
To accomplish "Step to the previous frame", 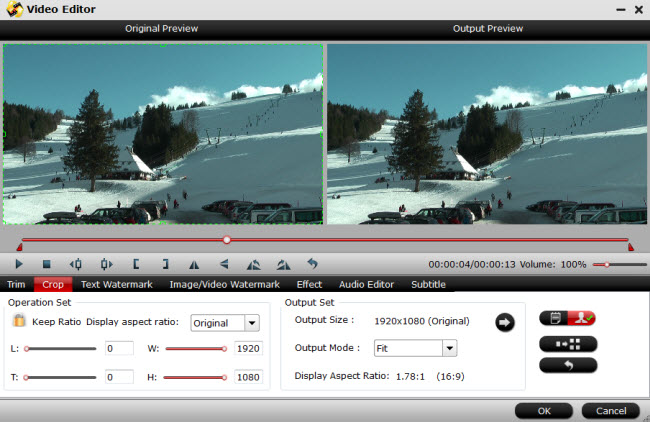I will coord(75,264).
